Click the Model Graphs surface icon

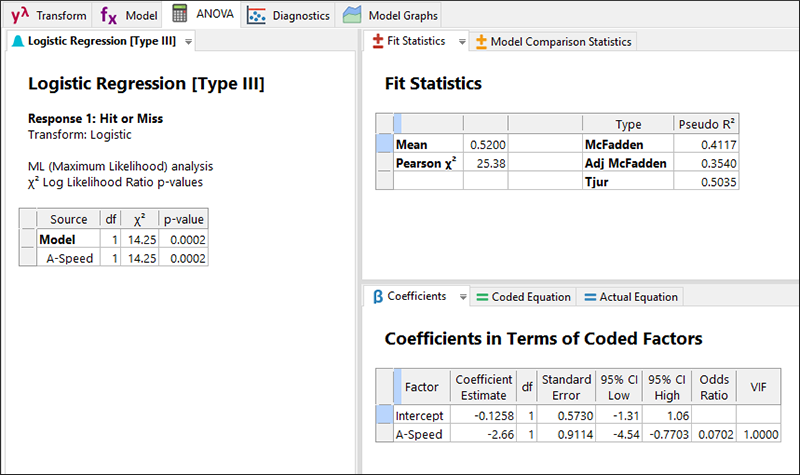point(351,16)
